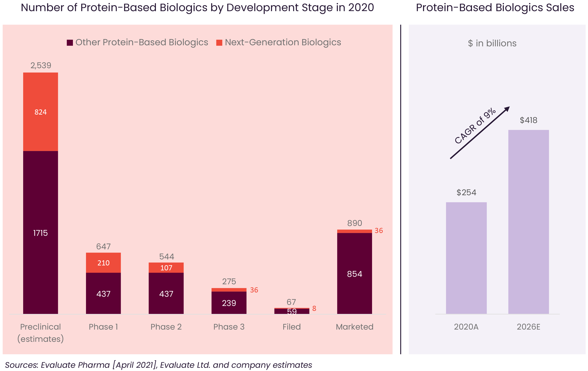Select the 107 Phase 2 orange segment
Image resolution: width=588 pixels, height=371 pixels.
(x=166, y=267)
